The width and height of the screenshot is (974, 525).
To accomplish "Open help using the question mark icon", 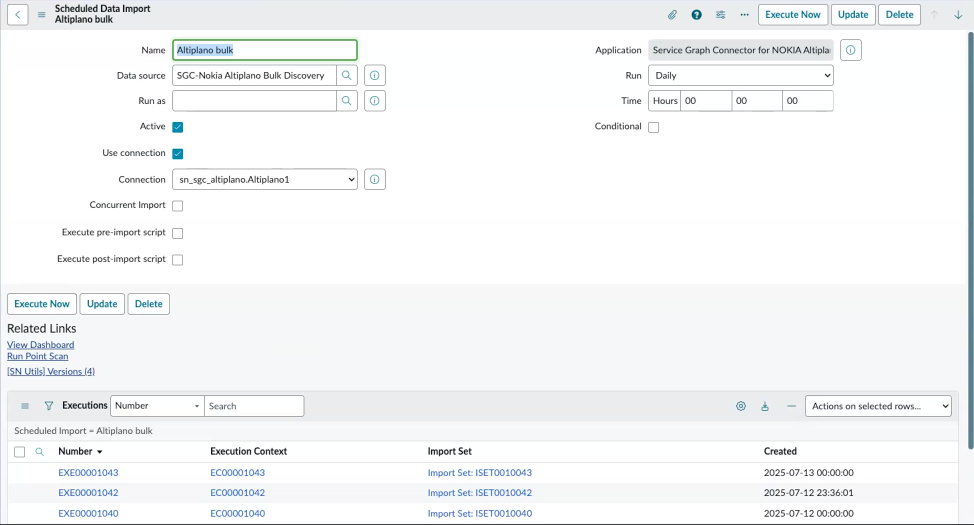I will point(696,14).
